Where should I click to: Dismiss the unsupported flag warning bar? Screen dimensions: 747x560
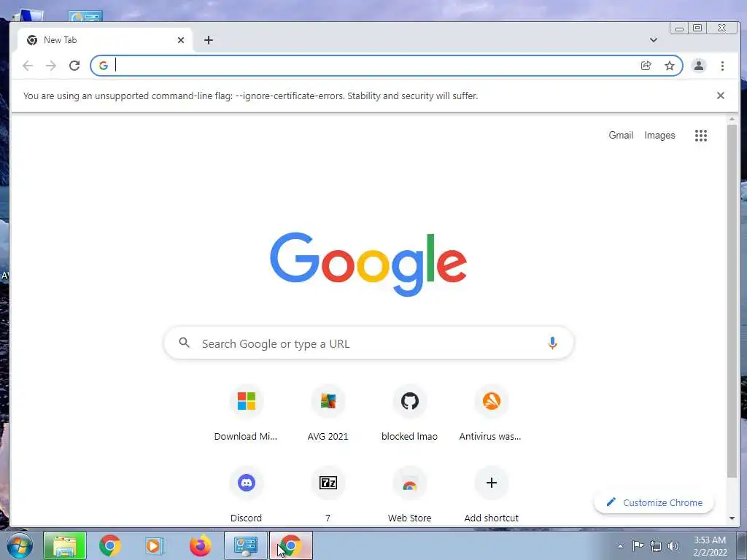click(x=720, y=96)
